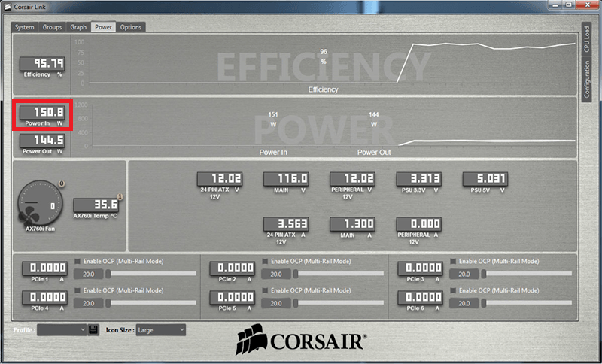
Task: Click the PCIe 1 current readout
Action: click(44, 268)
